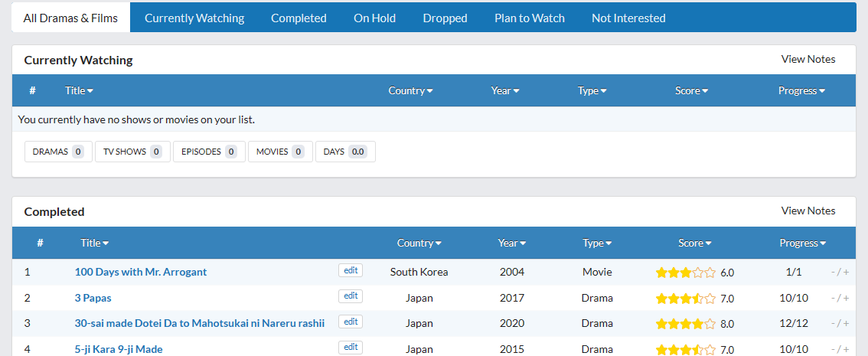Click the Movie type cell
This screenshot has height=356, width=868.
tap(597, 272)
